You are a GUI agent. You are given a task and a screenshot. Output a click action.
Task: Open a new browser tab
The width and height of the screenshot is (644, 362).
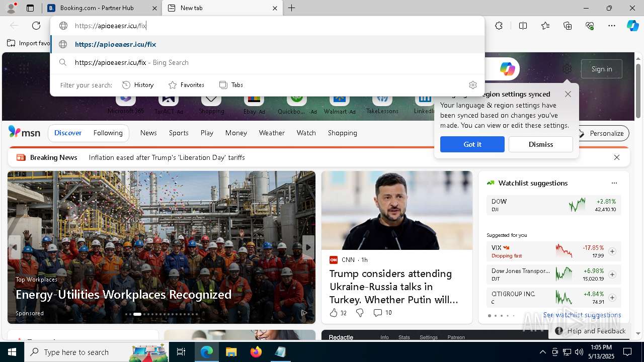291,8
